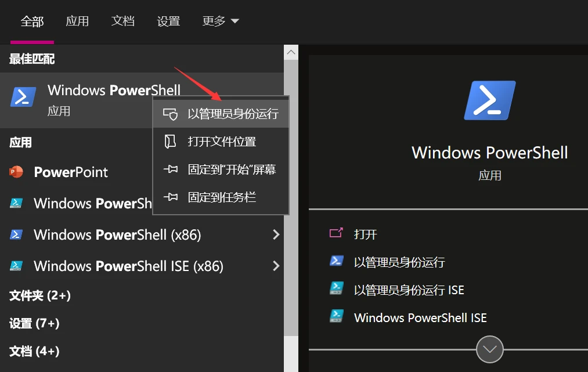This screenshot has width=588, height=372.
Task: Expand Windows PowerShell ISE (x86) chevron arrow
Action: pos(276,266)
